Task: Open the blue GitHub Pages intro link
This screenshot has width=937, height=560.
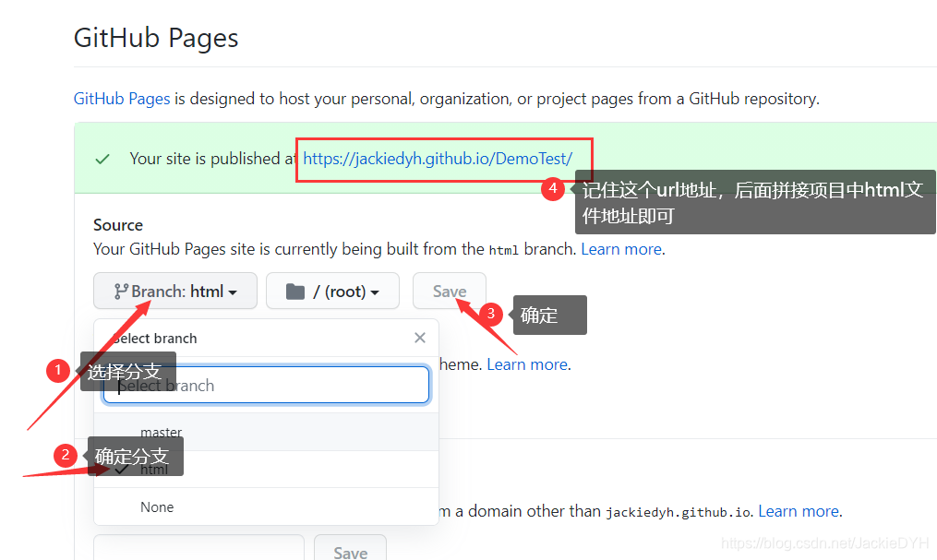Action: point(122,99)
